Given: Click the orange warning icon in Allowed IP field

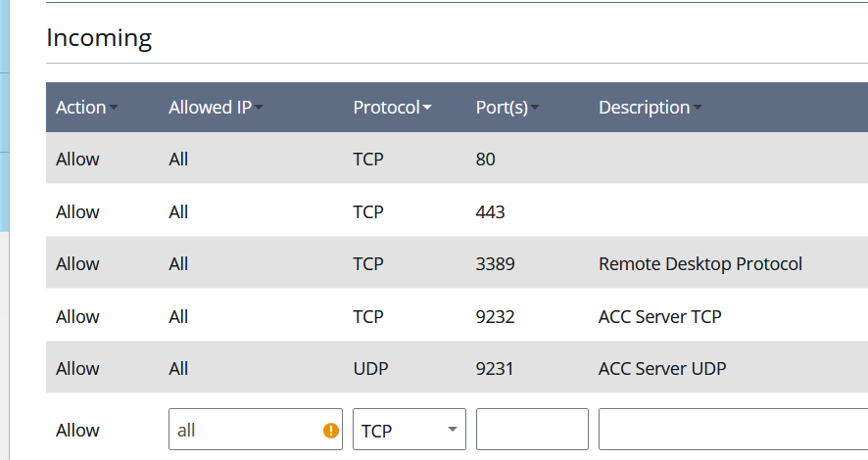Looking at the screenshot, I should coord(331,430).
